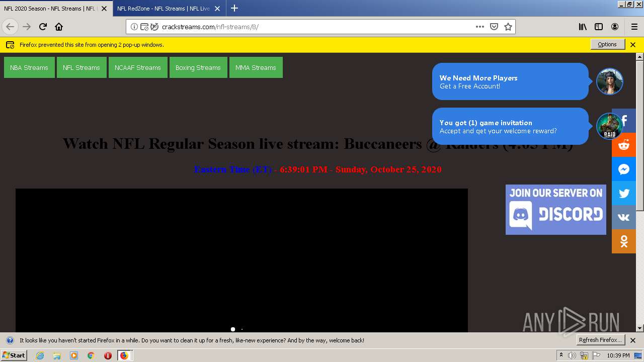Open page actions three-dot menu

point(480,27)
